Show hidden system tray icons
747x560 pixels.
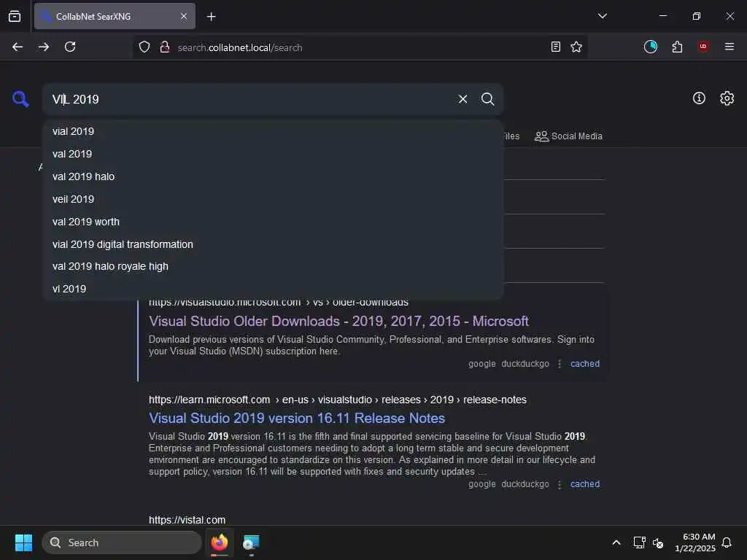(616, 542)
